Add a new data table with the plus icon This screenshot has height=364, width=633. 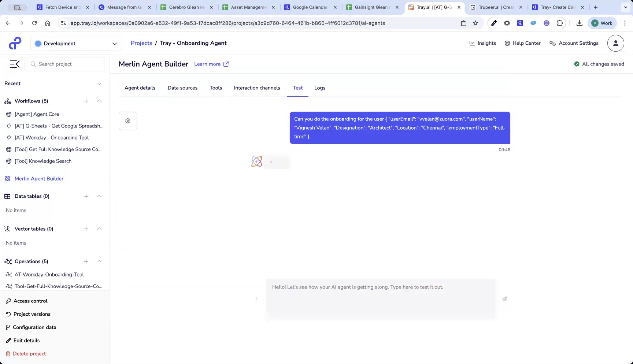[x=86, y=196]
